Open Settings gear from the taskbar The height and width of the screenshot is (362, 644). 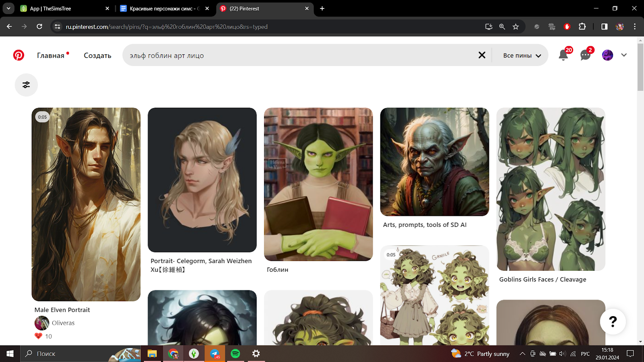coord(256,354)
